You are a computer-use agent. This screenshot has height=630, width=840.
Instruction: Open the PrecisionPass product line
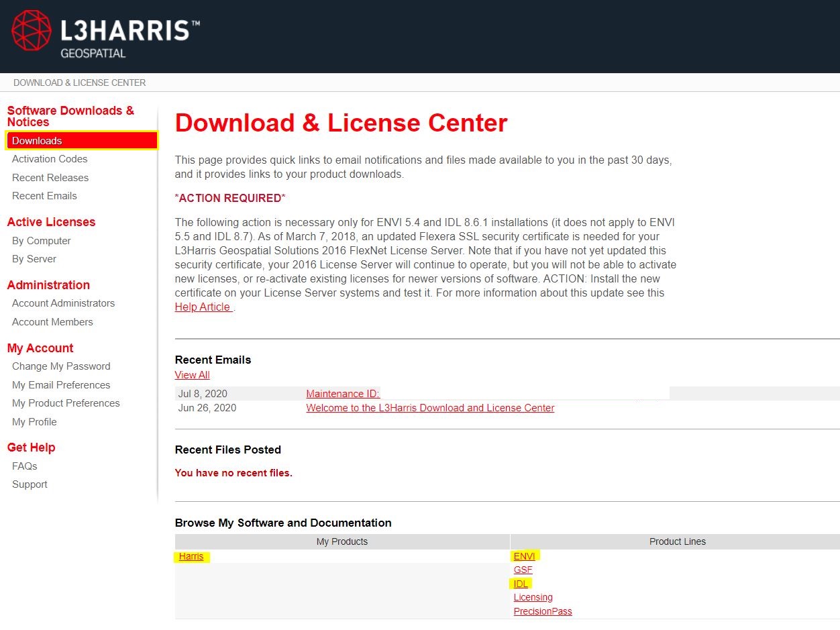543,611
